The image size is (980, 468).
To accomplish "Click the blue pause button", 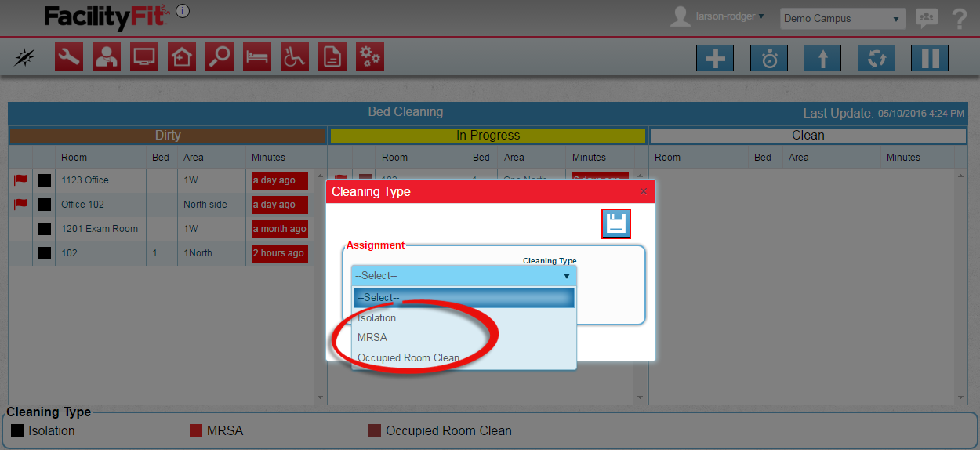I will [929, 59].
